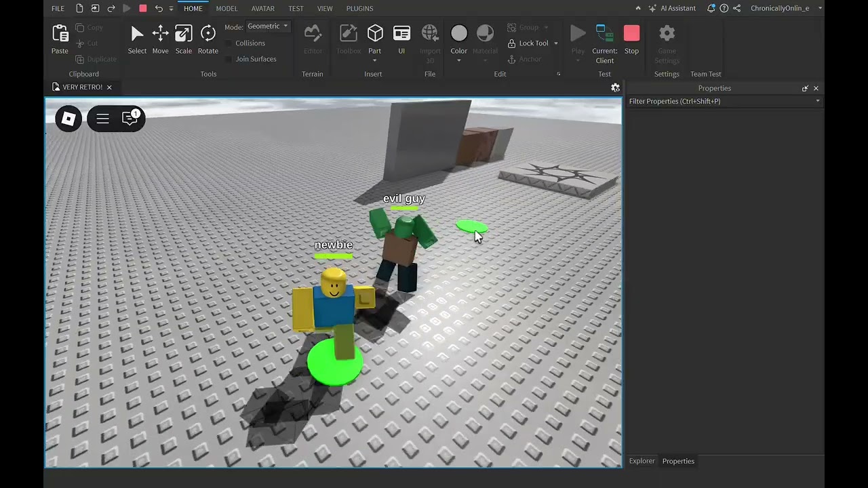Open the Properties panel tab

click(677, 461)
